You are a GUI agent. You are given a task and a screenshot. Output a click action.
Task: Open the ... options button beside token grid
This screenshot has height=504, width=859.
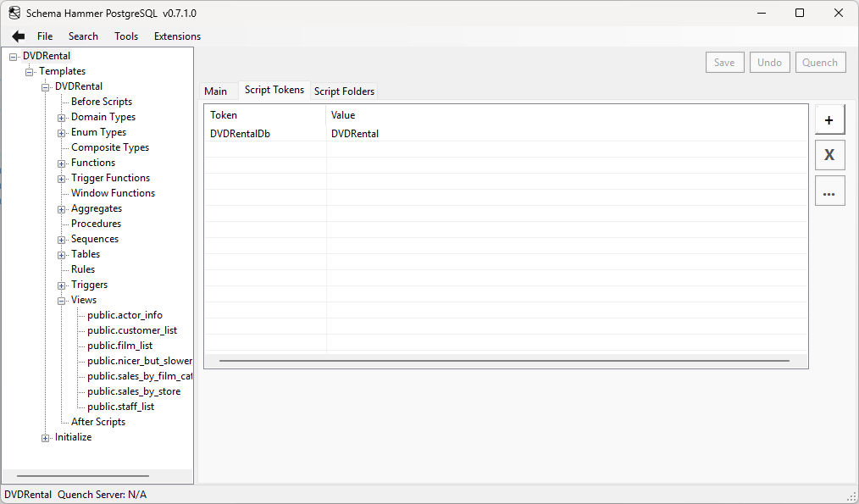tap(829, 191)
